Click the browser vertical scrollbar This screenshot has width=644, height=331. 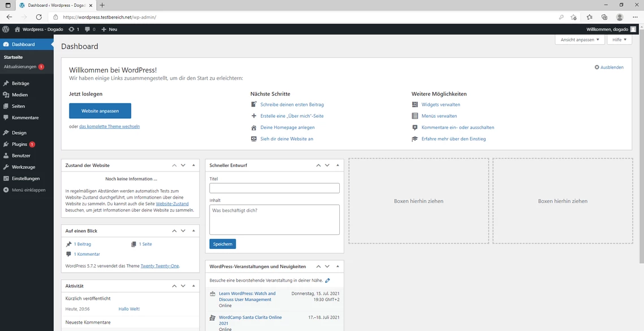click(641, 141)
